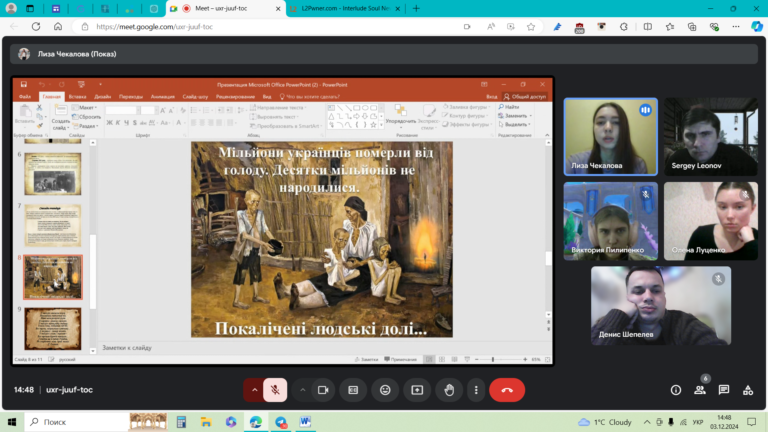Toggle bold Ж in PowerPoint ribbon
The image size is (768, 432).
coord(109,122)
